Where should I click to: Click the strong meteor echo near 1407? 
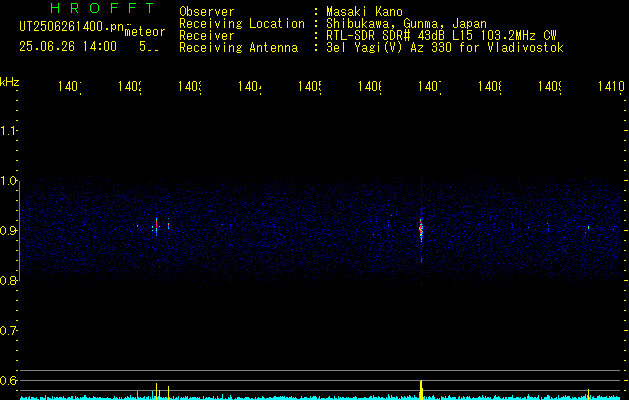(x=421, y=231)
